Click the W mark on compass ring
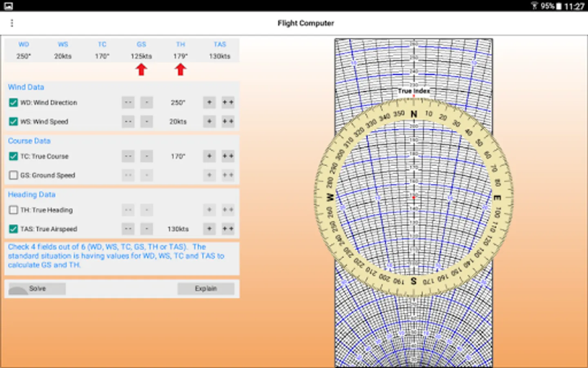The height and width of the screenshot is (368, 588). [x=330, y=197]
